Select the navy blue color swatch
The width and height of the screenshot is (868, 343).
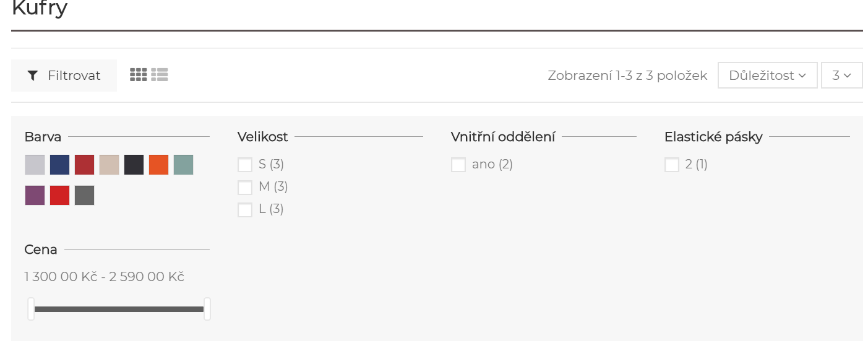[x=60, y=165]
